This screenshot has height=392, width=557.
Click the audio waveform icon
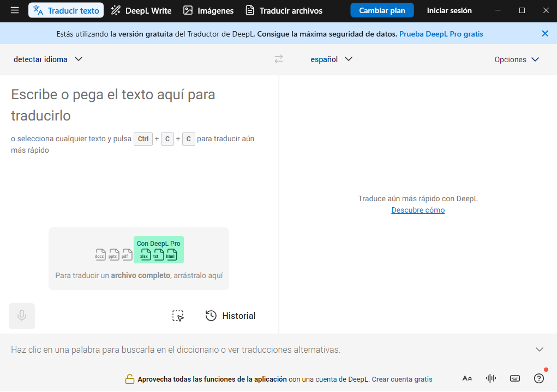tap(490, 378)
